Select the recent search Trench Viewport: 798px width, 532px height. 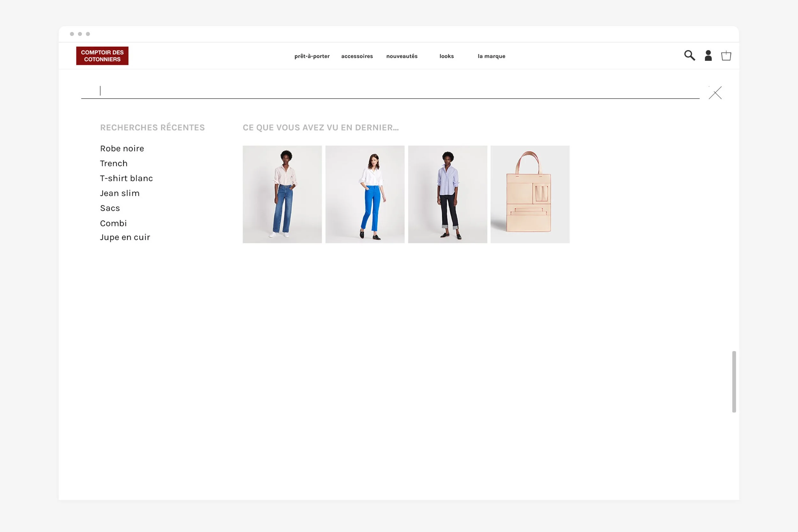[114, 163]
